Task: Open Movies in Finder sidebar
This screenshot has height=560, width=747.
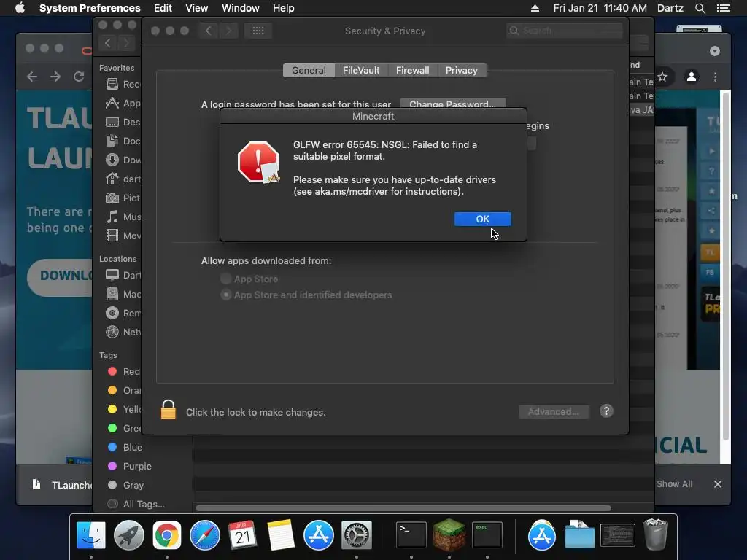Action: point(124,236)
